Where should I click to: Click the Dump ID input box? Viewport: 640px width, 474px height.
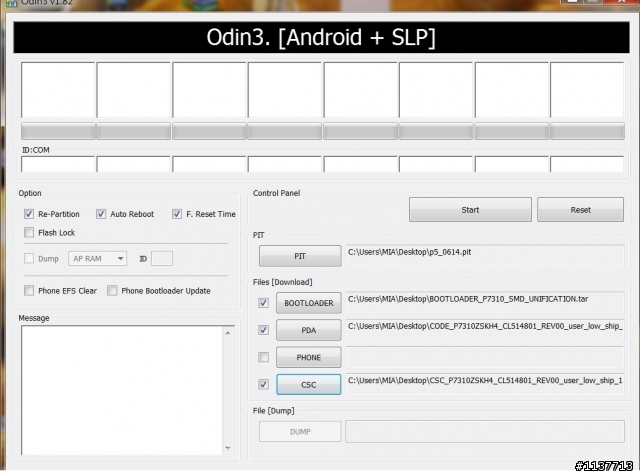coord(162,258)
